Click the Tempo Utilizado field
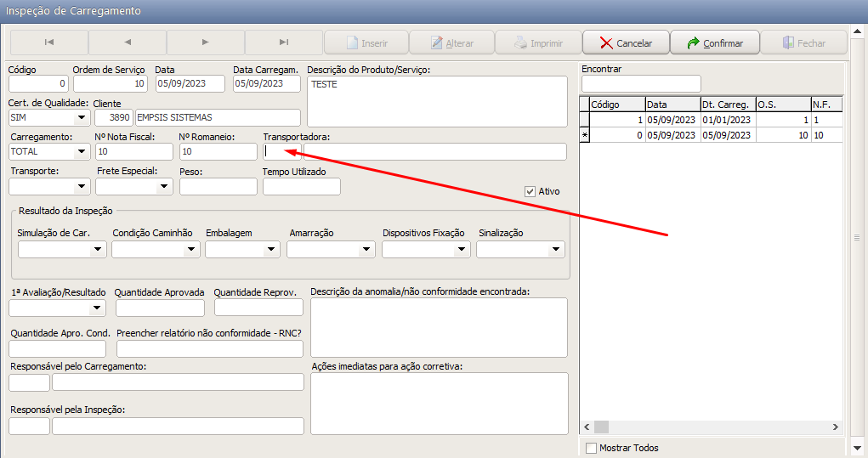 (x=302, y=186)
